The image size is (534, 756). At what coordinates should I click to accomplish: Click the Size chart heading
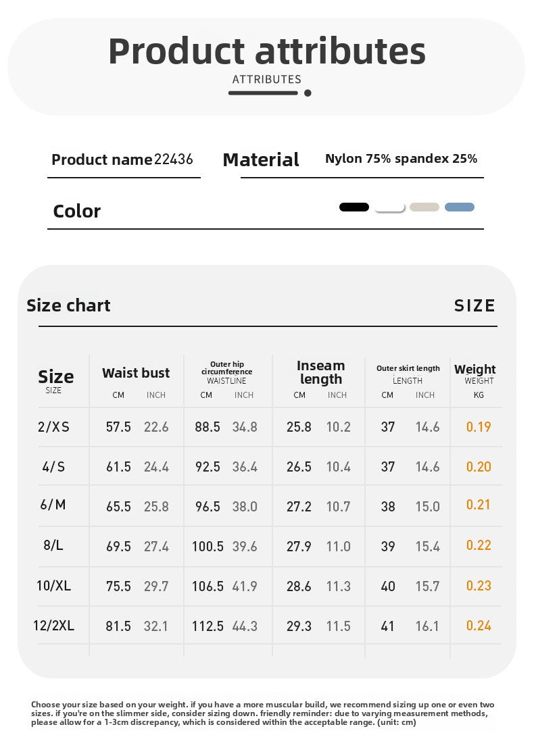pos(68,305)
